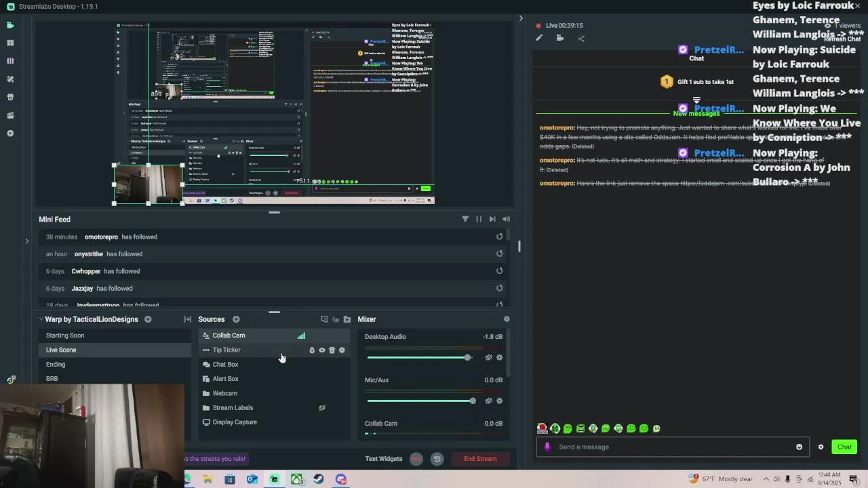Open the App Store icon in sidebar
The width and height of the screenshot is (868, 488).
10,97
